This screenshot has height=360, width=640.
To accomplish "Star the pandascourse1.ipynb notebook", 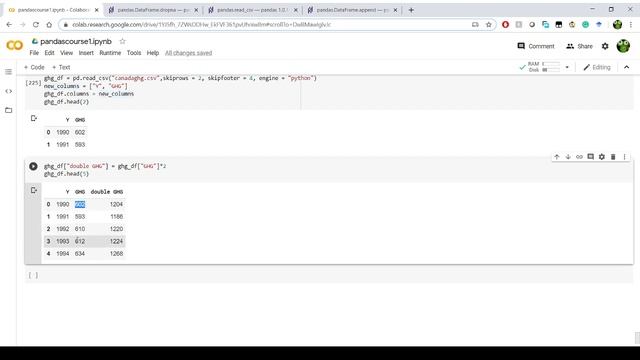I will tap(122, 41).
